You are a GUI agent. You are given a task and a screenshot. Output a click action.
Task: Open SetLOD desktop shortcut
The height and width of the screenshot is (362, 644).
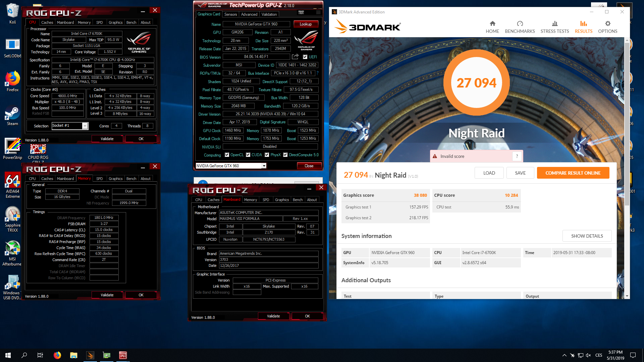click(x=12, y=48)
